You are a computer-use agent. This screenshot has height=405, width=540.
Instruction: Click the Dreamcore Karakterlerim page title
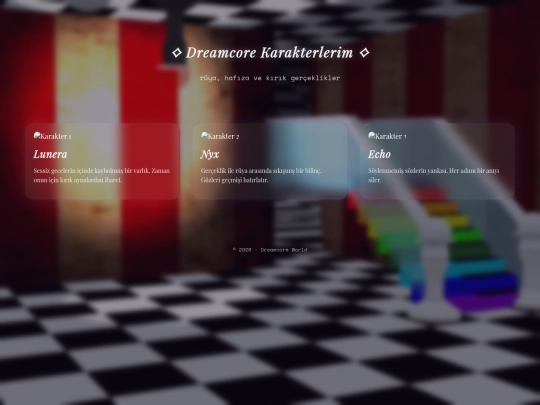coord(270,53)
